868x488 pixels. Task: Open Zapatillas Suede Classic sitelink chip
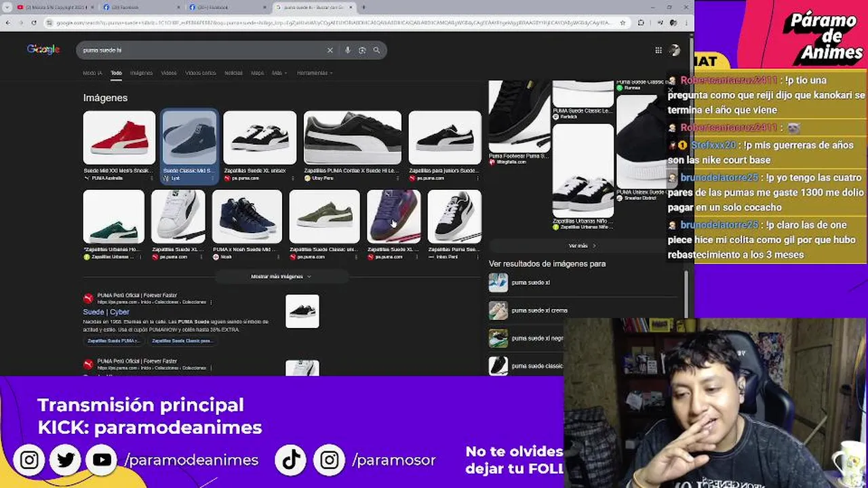click(x=182, y=341)
